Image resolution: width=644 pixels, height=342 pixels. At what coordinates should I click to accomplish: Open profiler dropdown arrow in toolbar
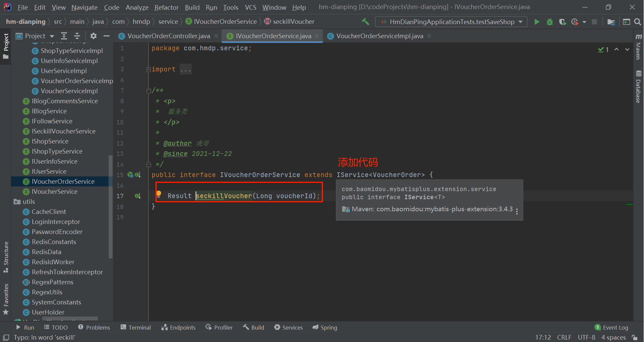coord(584,22)
